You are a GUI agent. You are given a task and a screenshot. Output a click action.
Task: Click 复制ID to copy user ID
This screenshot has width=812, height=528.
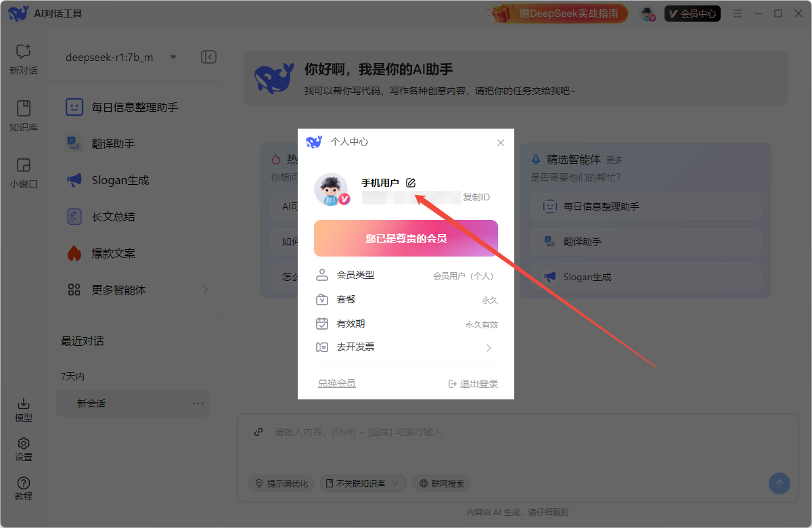pyautogui.click(x=476, y=198)
